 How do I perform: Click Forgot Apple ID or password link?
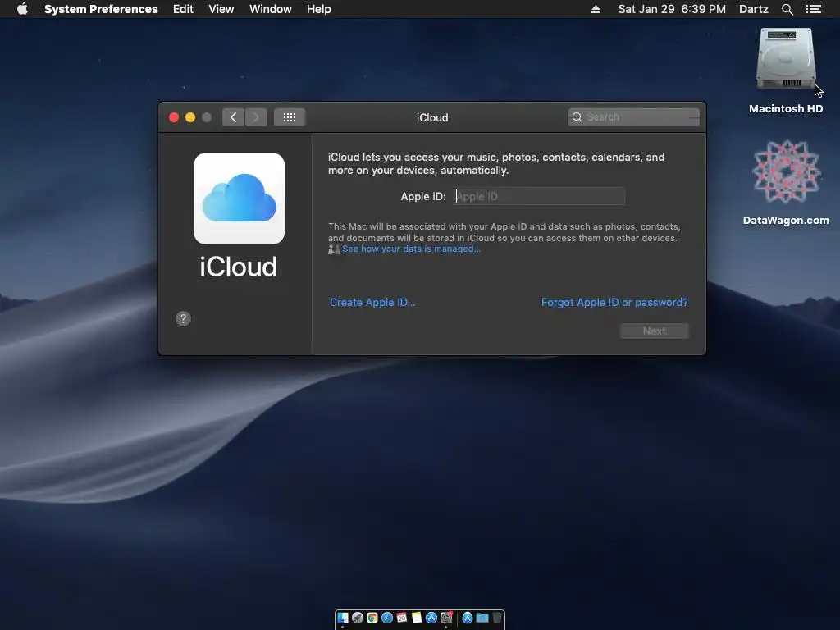[614, 302]
